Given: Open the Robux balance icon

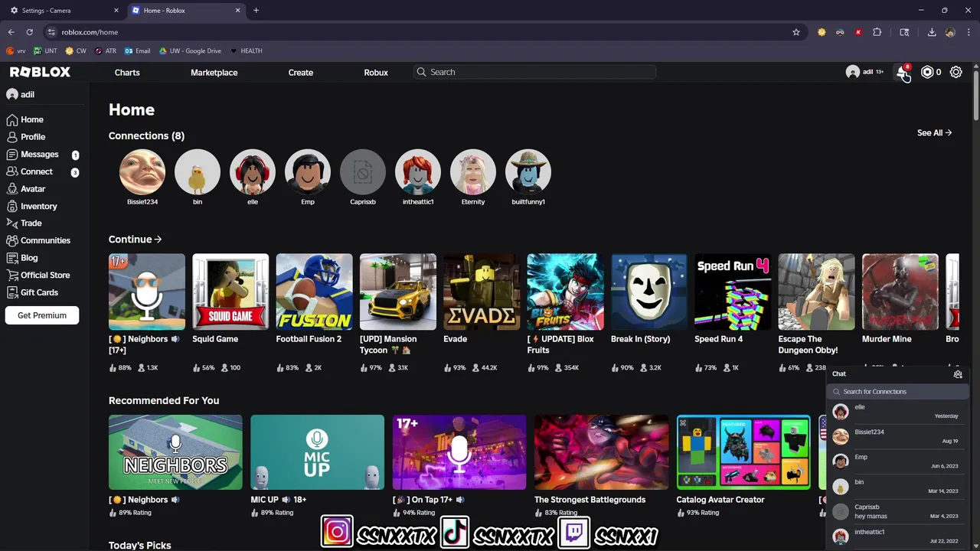Looking at the screenshot, I should click(x=927, y=72).
